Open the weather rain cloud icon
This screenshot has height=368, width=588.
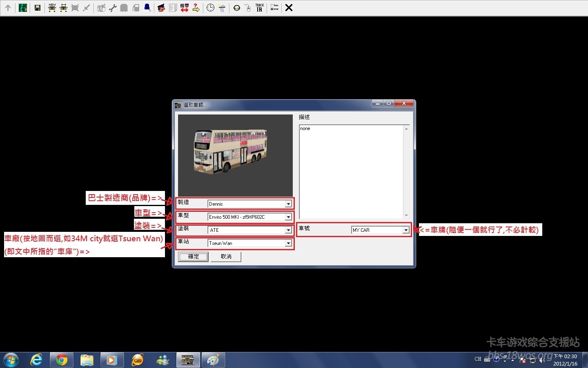click(x=222, y=8)
